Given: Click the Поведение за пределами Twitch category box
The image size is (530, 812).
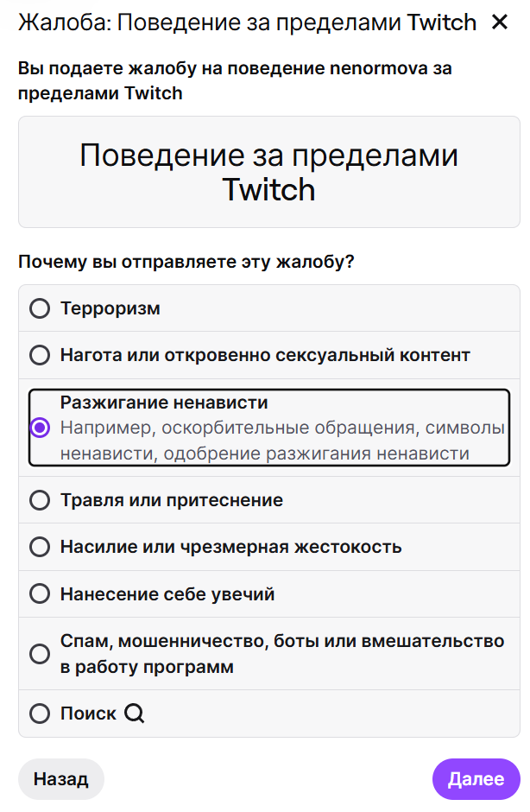Looking at the screenshot, I should (269, 172).
